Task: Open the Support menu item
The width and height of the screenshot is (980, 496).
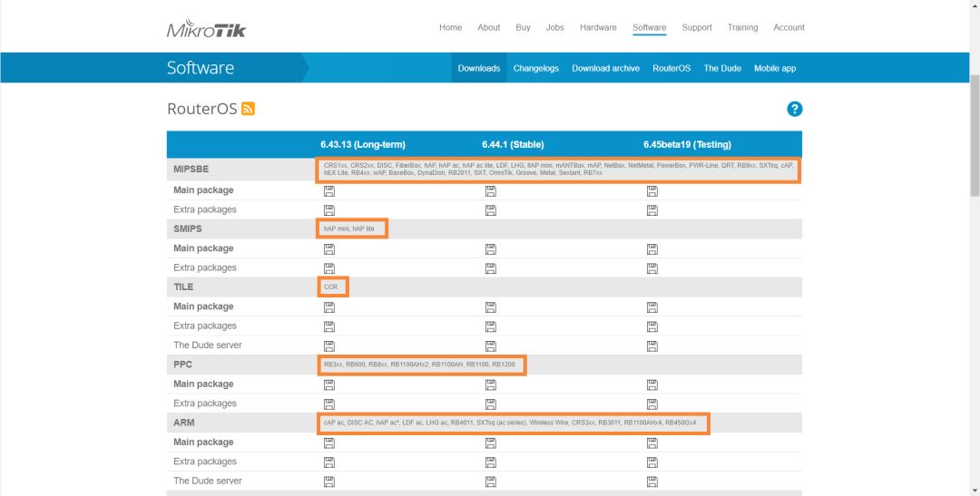Action: coord(697,27)
